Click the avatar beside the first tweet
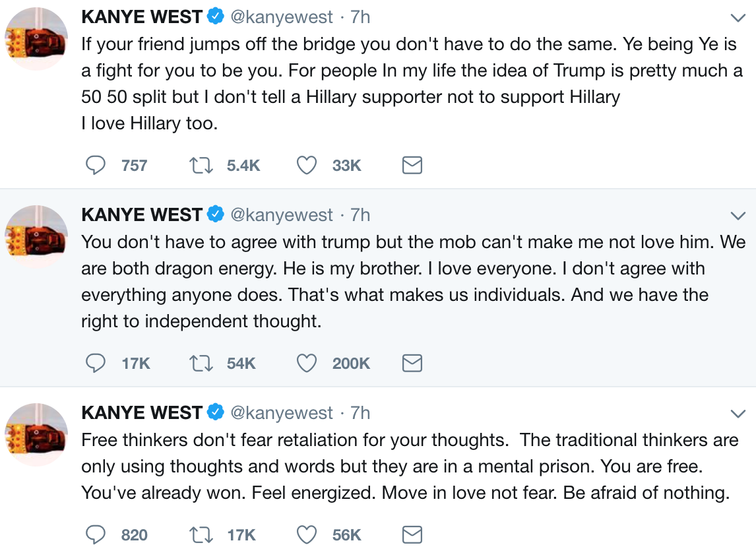This screenshot has height=549, width=756. (37, 39)
